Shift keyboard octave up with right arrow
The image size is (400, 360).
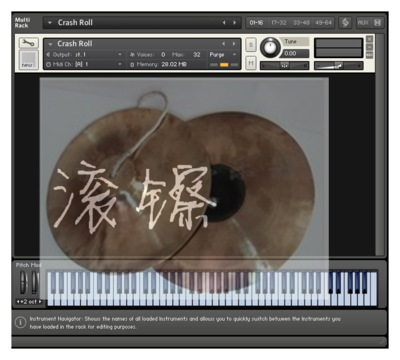coord(40,302)
